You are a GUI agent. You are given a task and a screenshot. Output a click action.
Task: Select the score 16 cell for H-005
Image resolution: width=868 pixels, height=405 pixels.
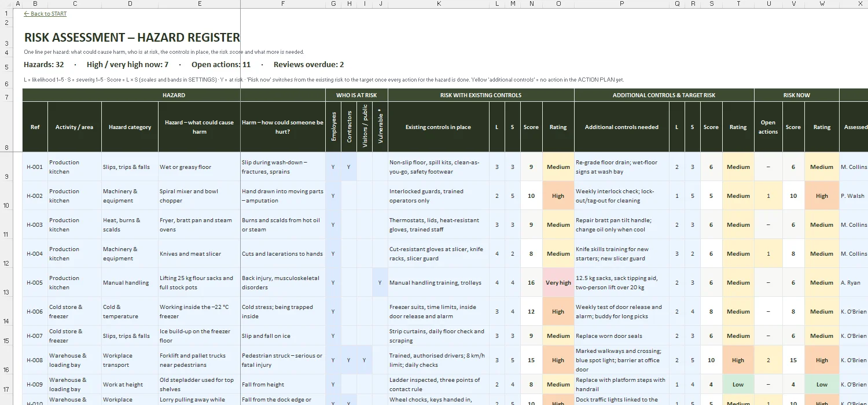(531, 282)
